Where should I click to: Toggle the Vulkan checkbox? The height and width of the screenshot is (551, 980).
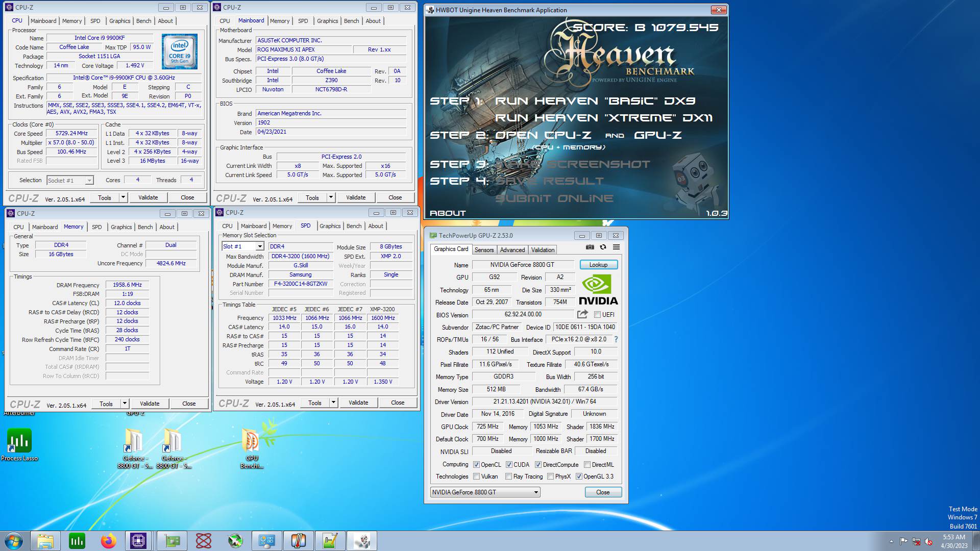click(x=476, y=477)
